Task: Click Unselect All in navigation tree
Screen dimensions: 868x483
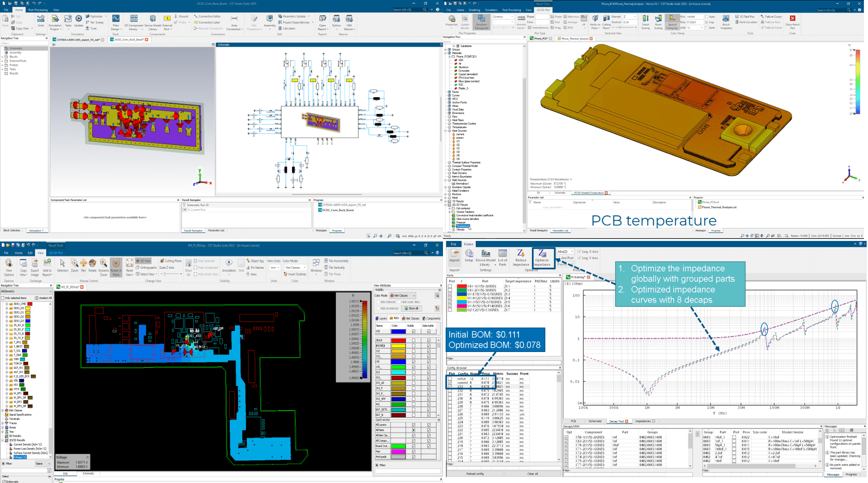Action: [43, 298]
